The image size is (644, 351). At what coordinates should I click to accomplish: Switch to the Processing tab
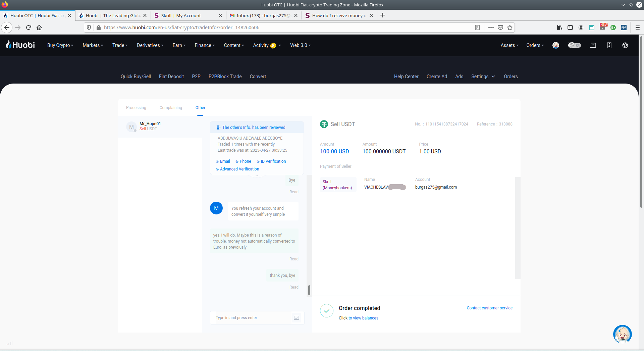pyautogui.click(x=136, y=108)
